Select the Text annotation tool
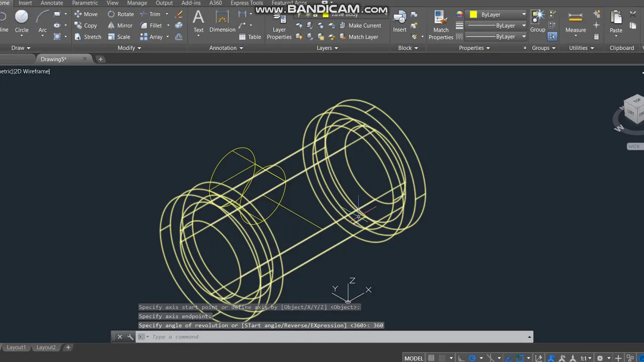This screenshot has height=362, width=644. click(x=199, y=23)
